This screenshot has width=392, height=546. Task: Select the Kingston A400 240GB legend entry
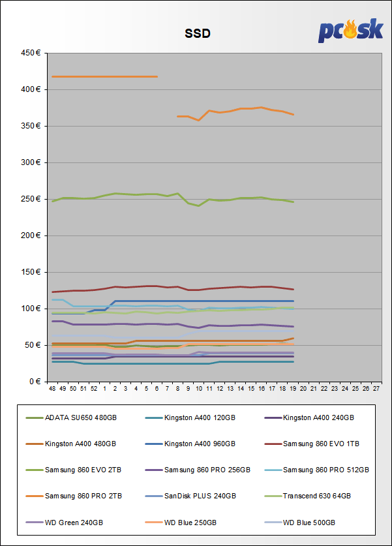309,417
